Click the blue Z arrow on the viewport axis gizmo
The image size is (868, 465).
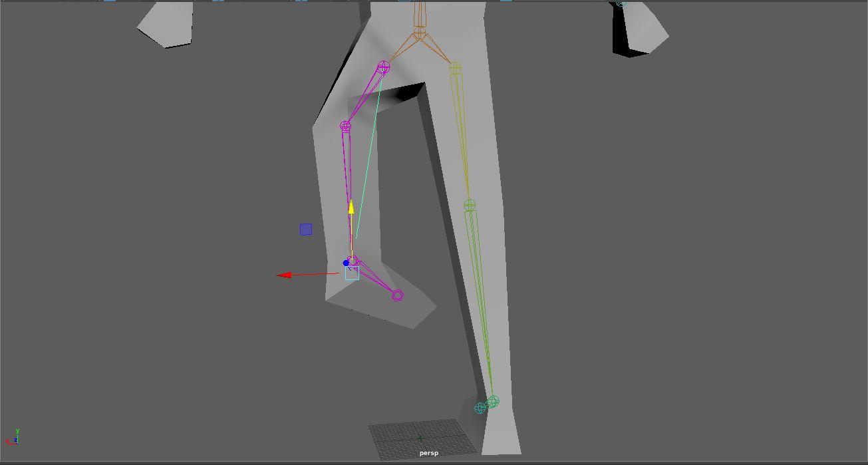[15, 439]
